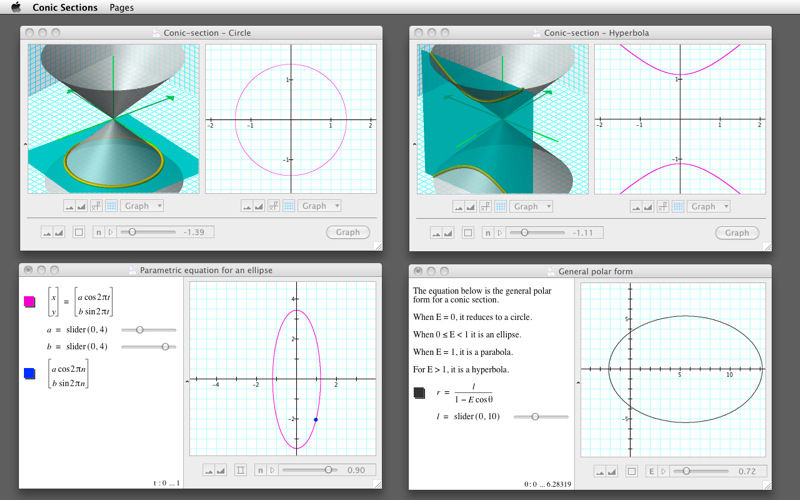Click the n variable button in ellipse window
Screen dimensions: 800x500
click(x=260, y=470)
